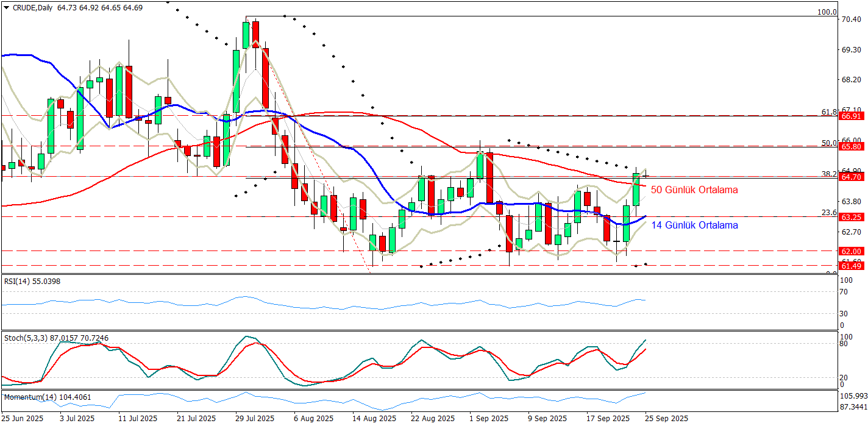Select the '50 Günlük Ortalama' red label

click(x=694, y=190)
